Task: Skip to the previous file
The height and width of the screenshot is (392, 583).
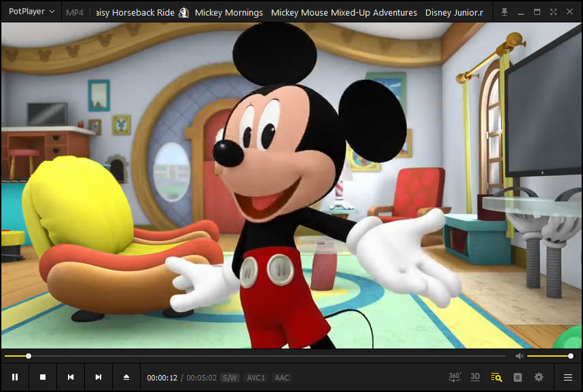Action: click(x=71, y=377)
